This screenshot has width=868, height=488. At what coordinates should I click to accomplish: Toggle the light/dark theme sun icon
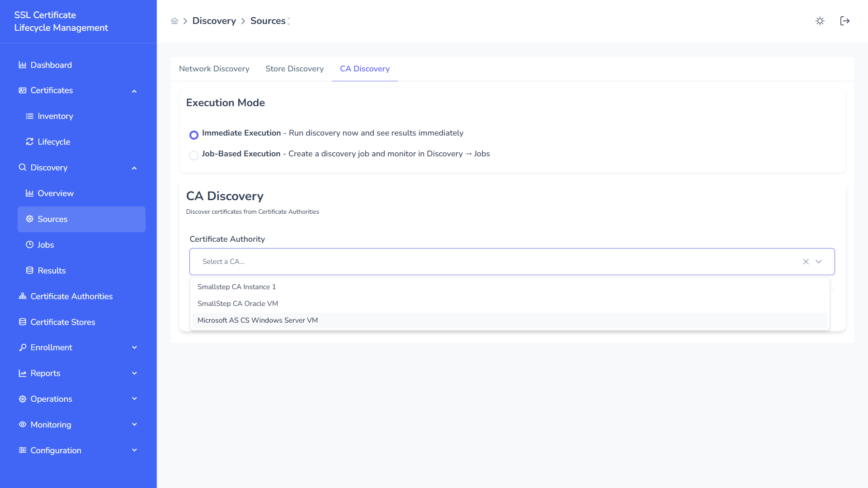coord(820,21)
